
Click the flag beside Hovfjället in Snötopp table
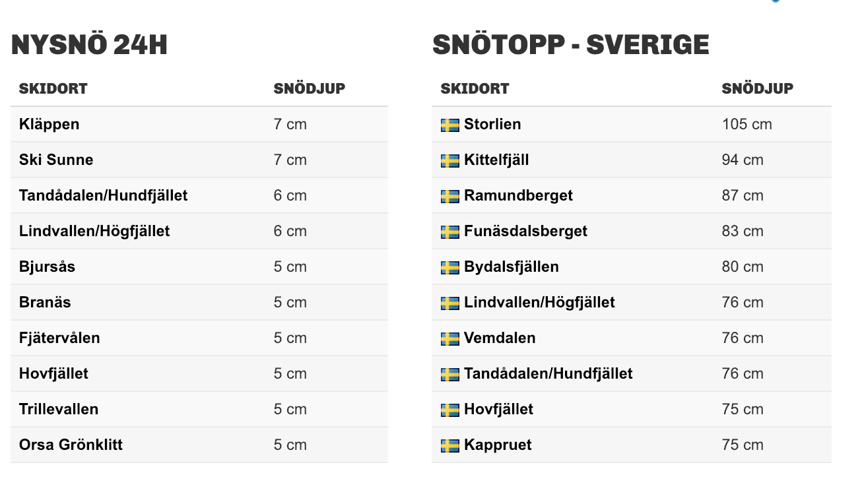[x=449, y=410]
